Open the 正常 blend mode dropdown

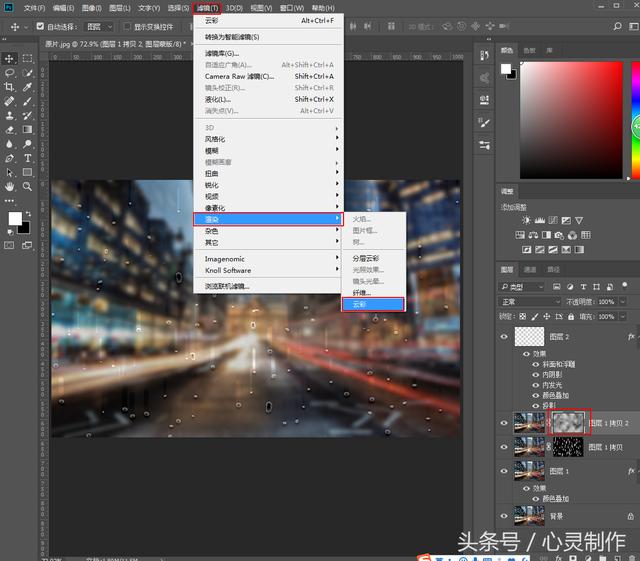pyautogui.click(x=530, y=301)
